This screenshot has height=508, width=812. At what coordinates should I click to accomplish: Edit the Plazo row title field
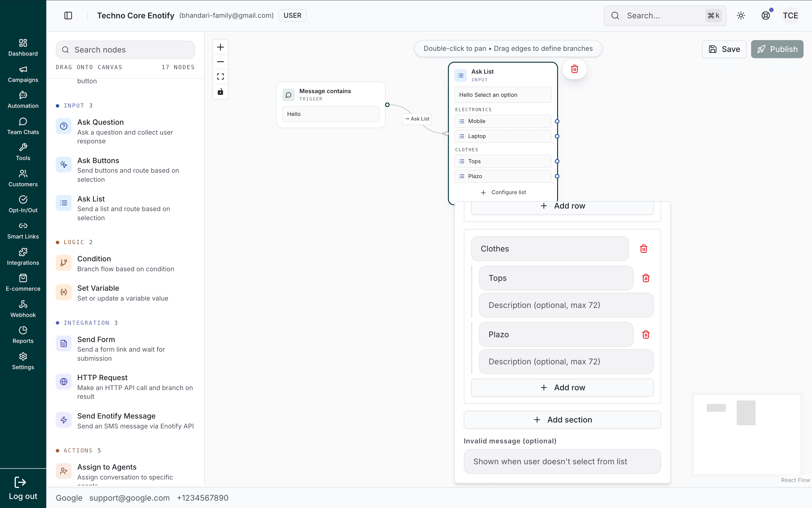click(x=556, y=334)
